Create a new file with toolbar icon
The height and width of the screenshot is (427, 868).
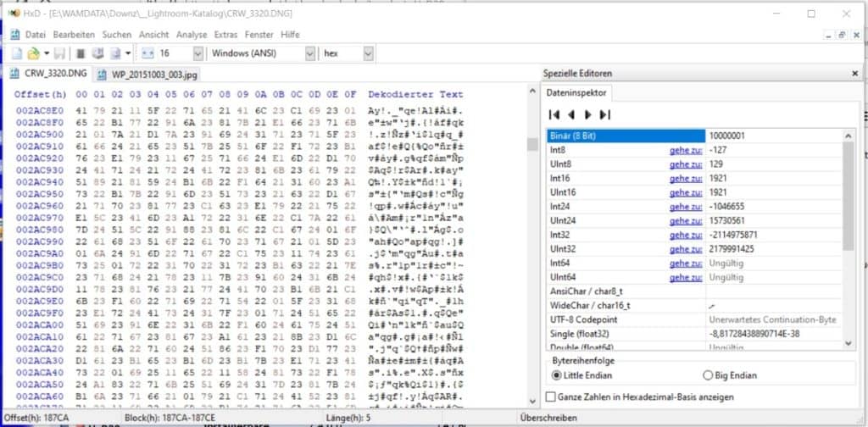click(17, 53)
